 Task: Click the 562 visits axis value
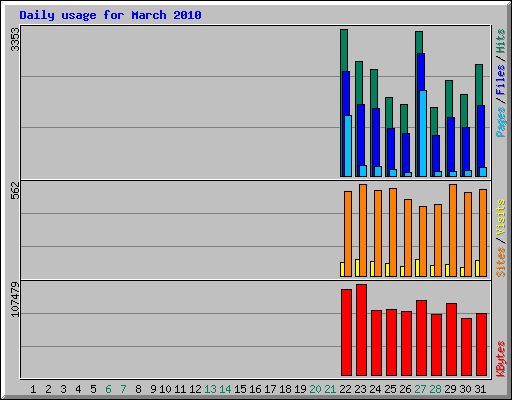(15, 190)
